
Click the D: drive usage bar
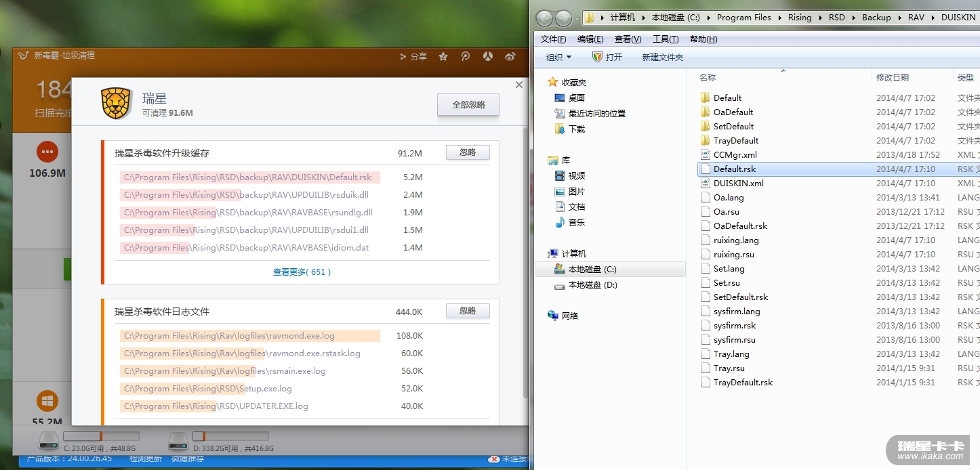click(x=230, y=436)
